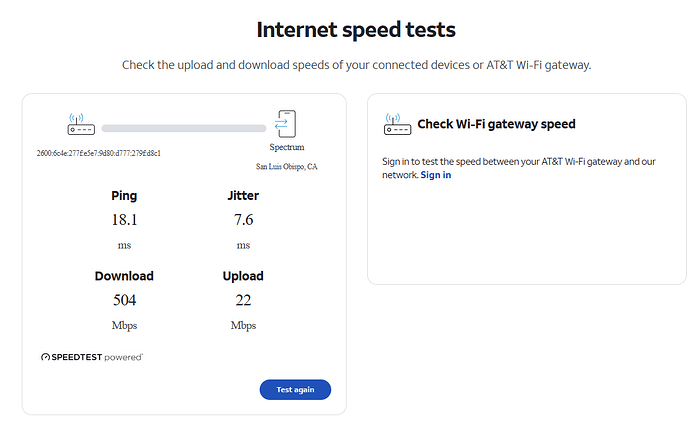Click the router icon above the IP address
This screenshot has height=428, width=690.
click(81, 124)
